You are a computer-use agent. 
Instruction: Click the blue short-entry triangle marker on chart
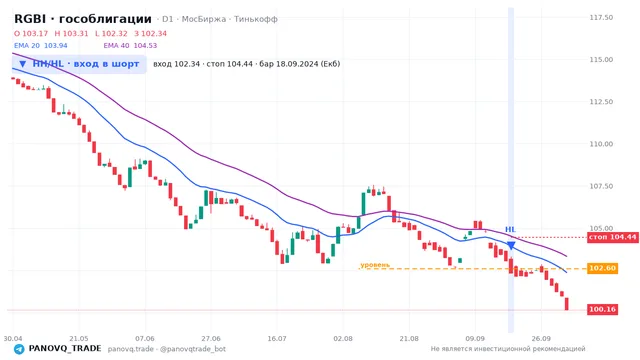[x=511, y=245]
